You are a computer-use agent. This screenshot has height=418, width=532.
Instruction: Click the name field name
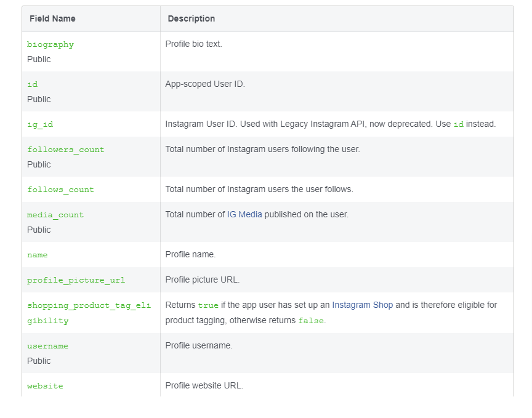click(38, 255)
